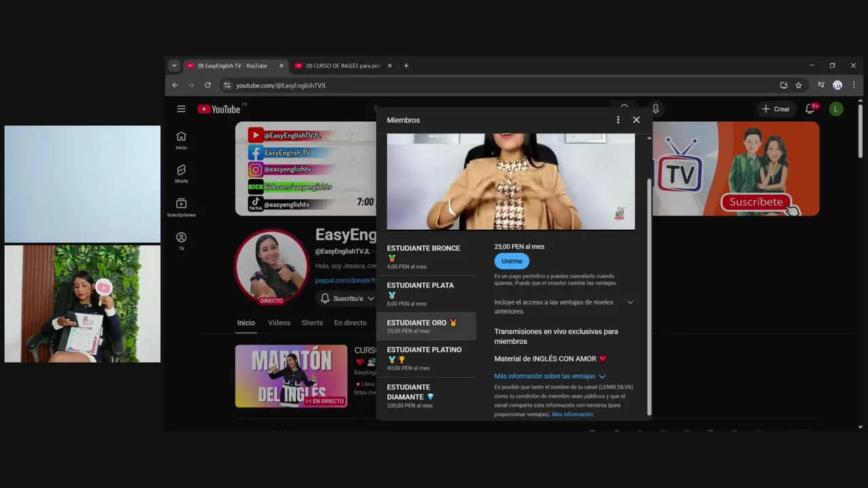Select the Shorts channel tab
868x488 pixels.
312,323
